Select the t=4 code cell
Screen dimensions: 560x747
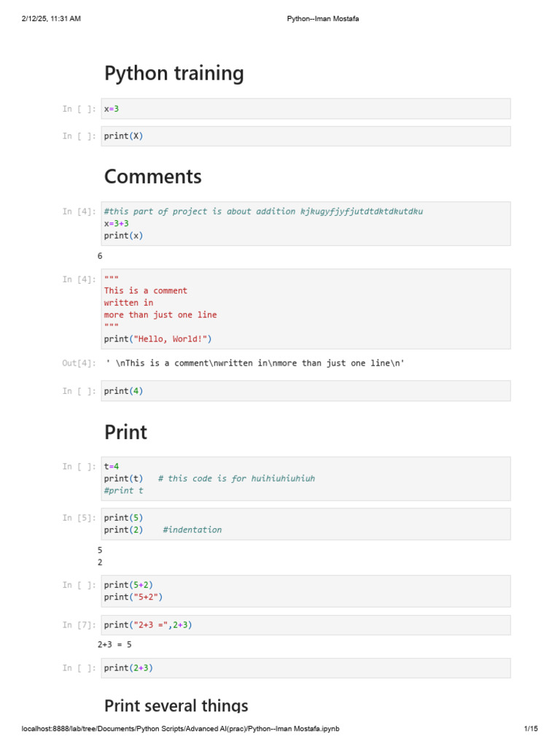[x=306, y=479]
